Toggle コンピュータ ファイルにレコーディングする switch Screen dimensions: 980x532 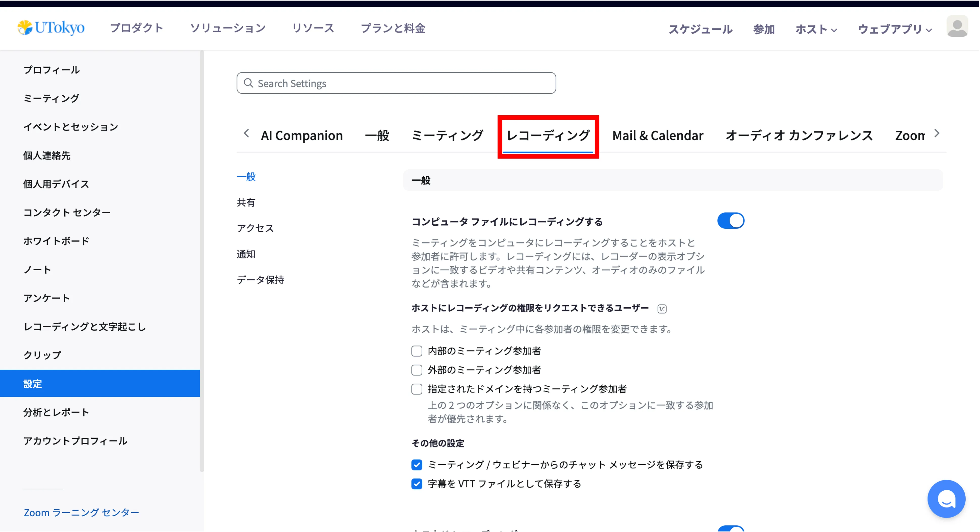[x=730, y=221]
